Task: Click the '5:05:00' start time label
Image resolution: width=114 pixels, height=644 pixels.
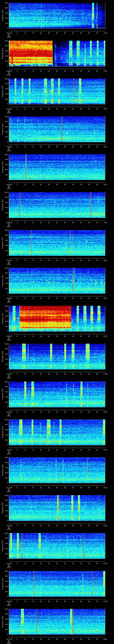Action: pyautogui.click(x=9, y=184)
